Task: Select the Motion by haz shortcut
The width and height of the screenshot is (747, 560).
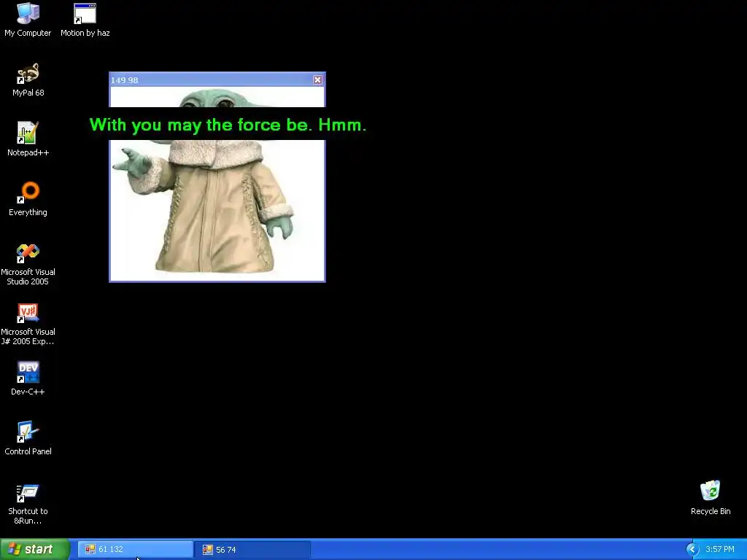Action: coord(85,19)
